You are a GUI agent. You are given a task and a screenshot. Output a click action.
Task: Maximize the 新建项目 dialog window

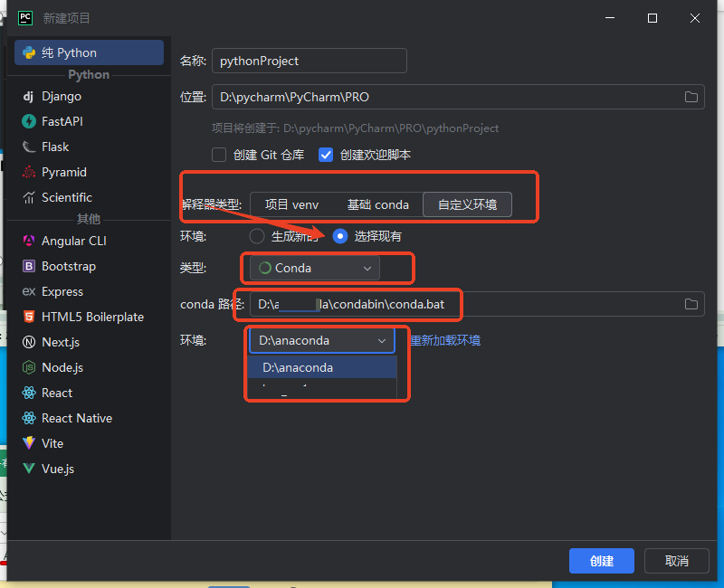653,18
